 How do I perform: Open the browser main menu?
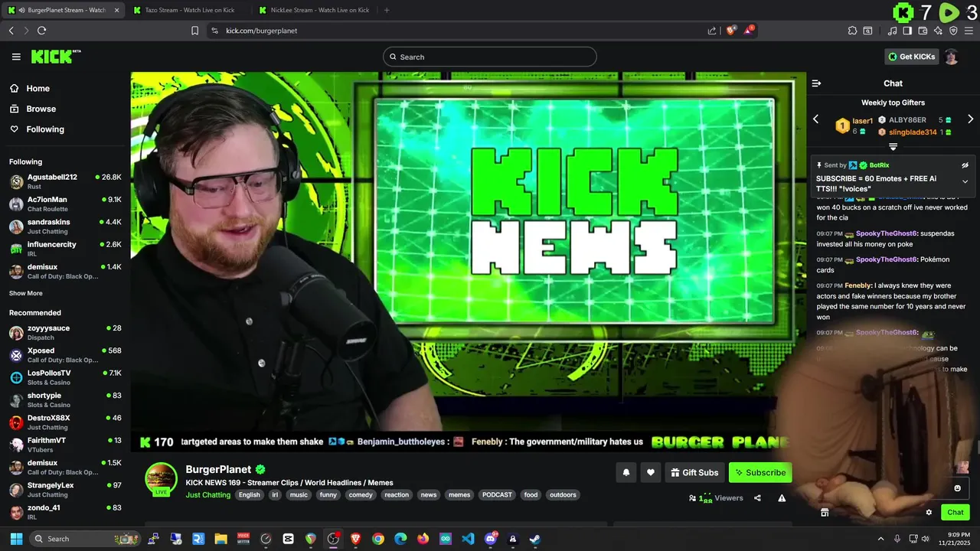[x=969, y=31]
